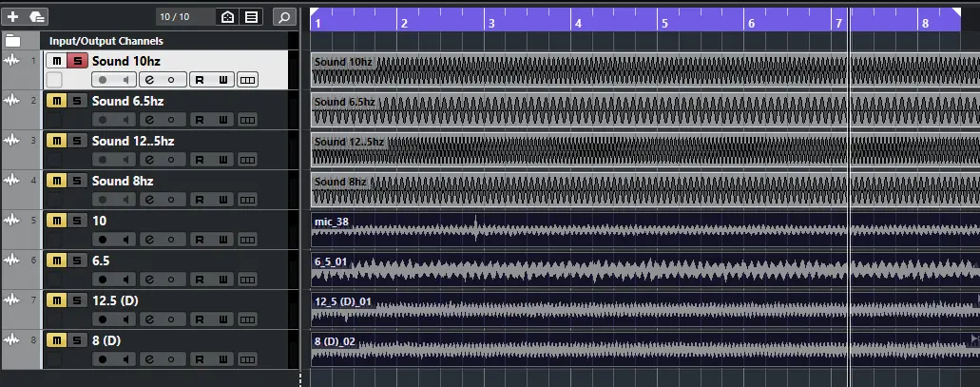Image resolution: width=980 pixels, height=387 pixels.
Task: Show lanes on Sound 6.5hz track
Action: (x=247, y=120)
